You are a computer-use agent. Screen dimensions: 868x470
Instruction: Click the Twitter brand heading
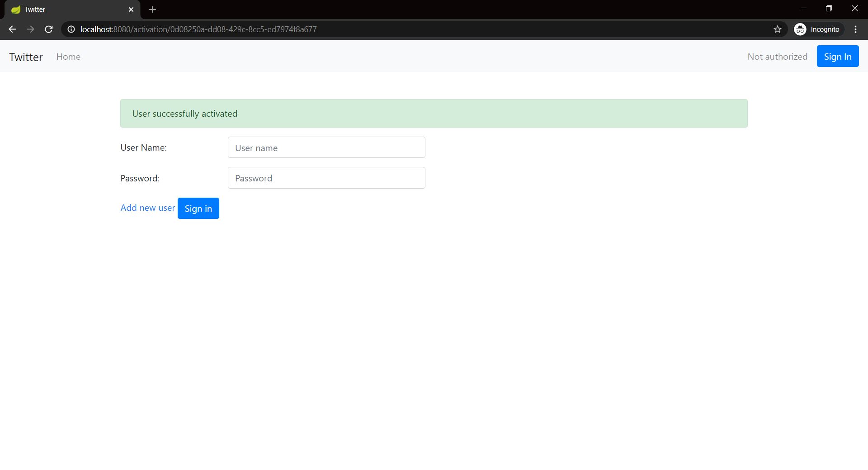pyautogui.click(x=26, y=56)
